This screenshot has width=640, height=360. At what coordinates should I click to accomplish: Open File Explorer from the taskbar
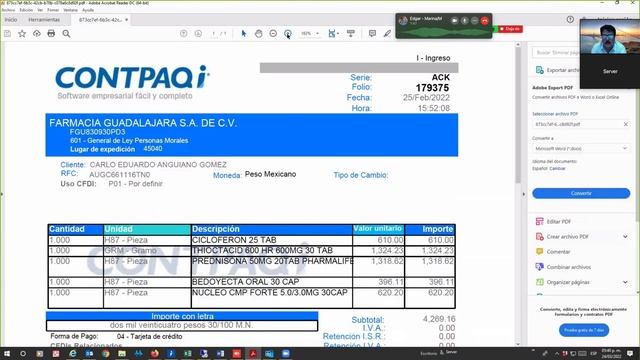122,353
